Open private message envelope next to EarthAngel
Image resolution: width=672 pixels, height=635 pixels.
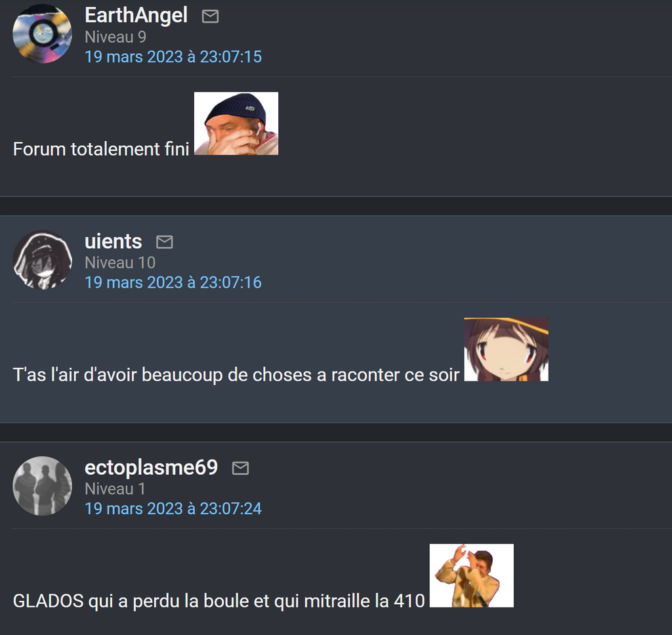[210, 16]
